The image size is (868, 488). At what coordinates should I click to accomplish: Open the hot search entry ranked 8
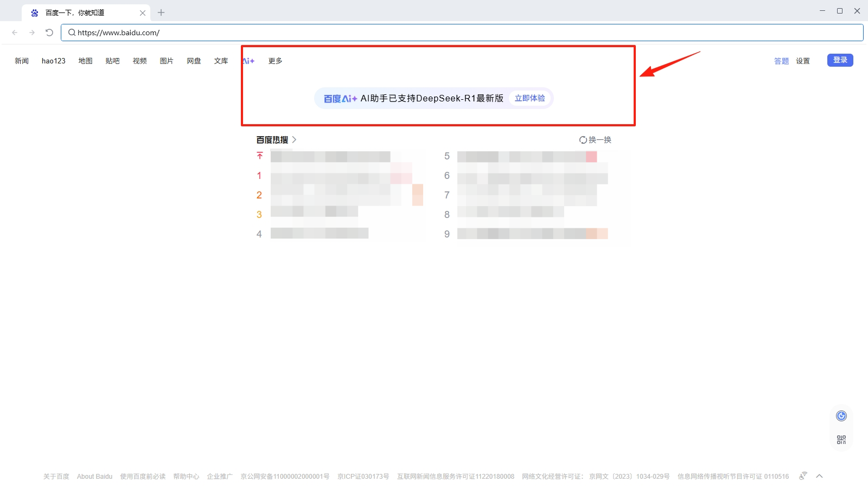505,214
